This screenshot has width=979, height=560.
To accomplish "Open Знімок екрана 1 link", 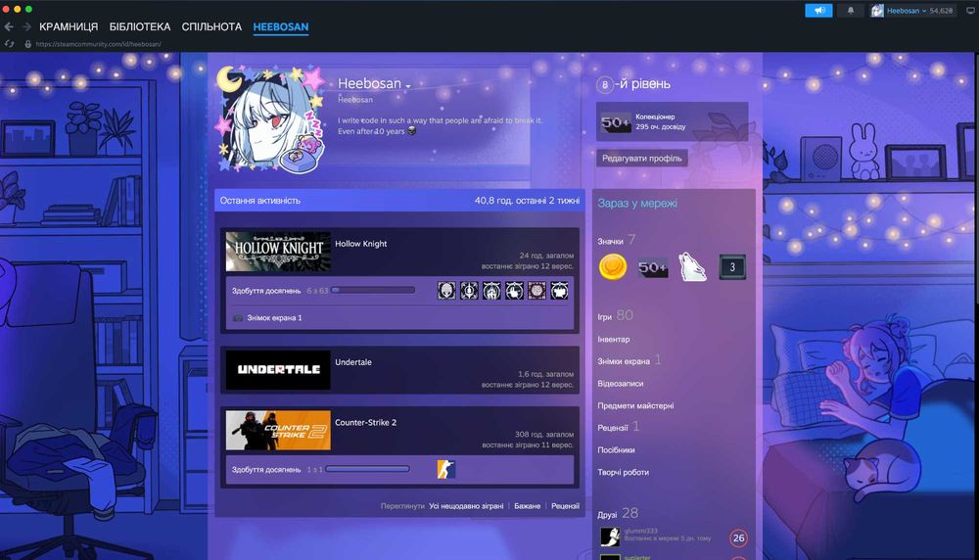I will (274, 318).
